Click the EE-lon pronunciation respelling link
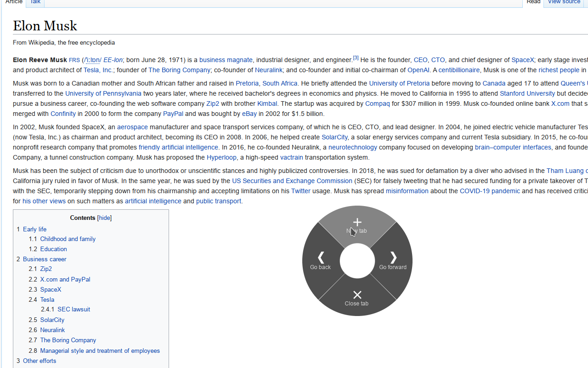 coord(113,60)
